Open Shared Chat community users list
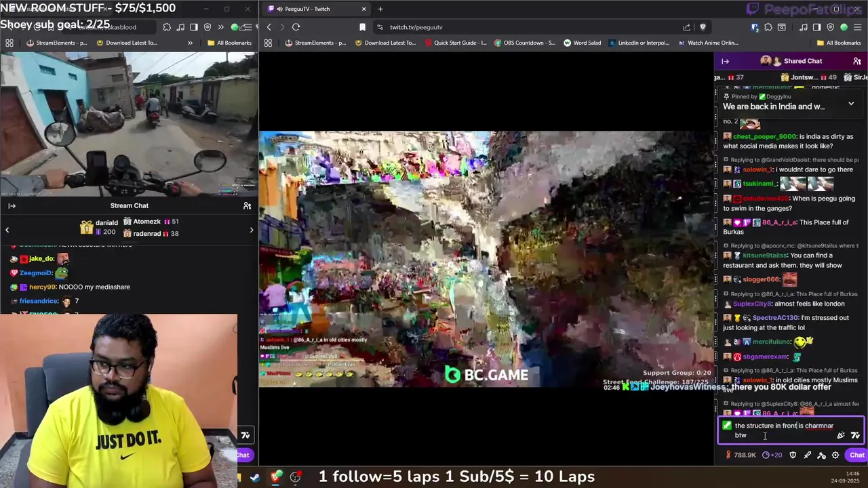 (x=857, y=61)
